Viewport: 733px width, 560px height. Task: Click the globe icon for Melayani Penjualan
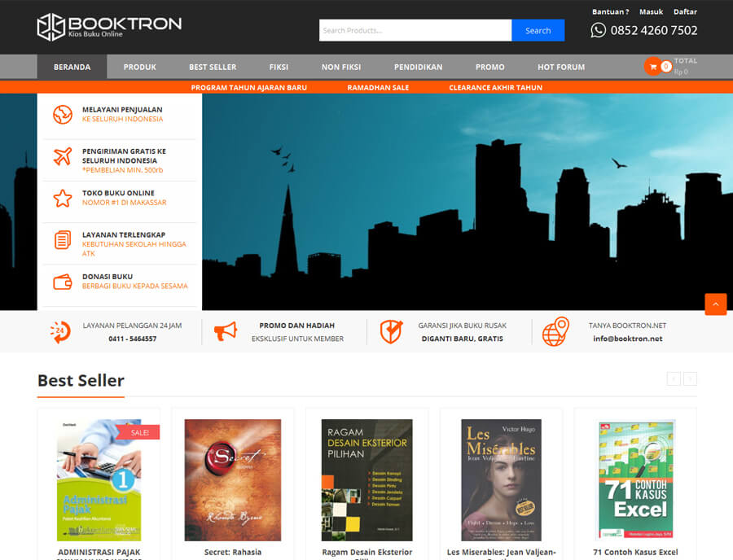click(x=61, y=114)
